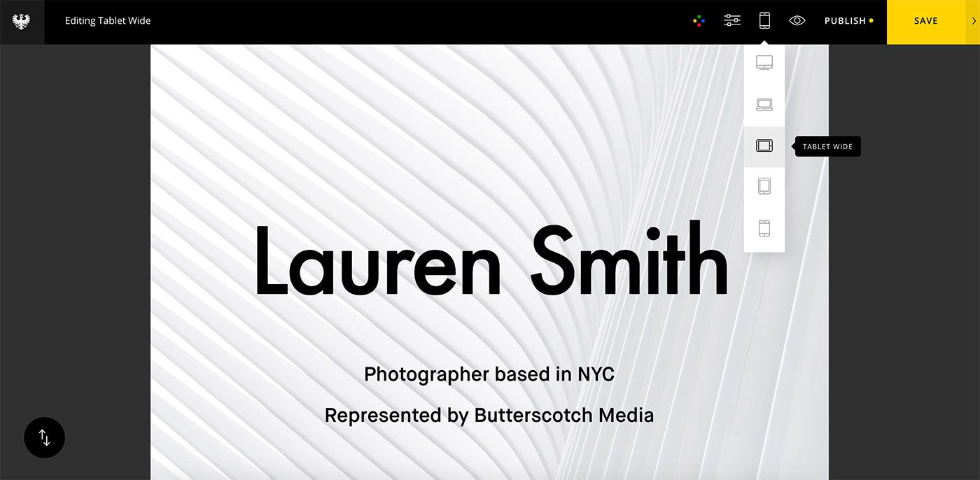Image resolution: width=980 pixels, height=480 pixels.
Task: Click the Publish button
Action: (x=848, y=21)
